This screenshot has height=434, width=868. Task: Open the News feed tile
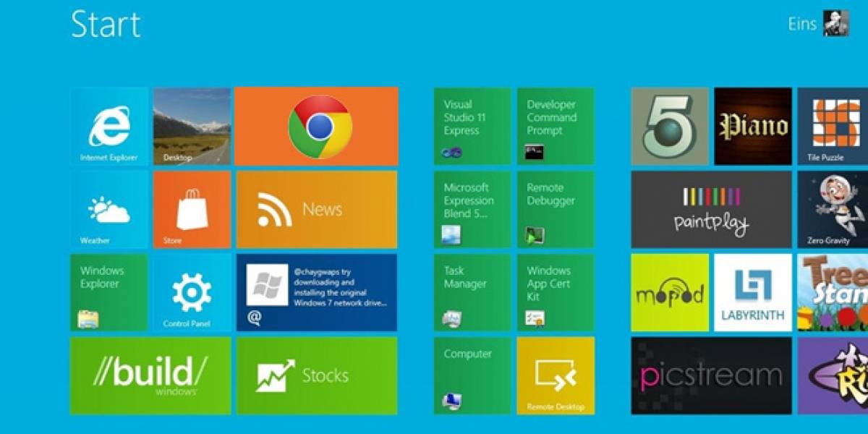pyautogui.click(x=317, y=210)
